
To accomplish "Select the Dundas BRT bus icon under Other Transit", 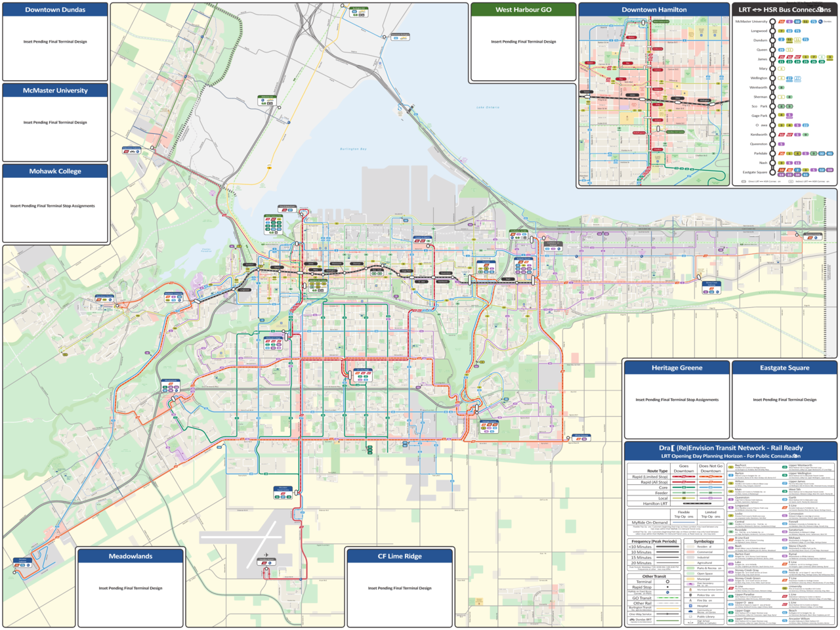I will click(x=631, y=619).
